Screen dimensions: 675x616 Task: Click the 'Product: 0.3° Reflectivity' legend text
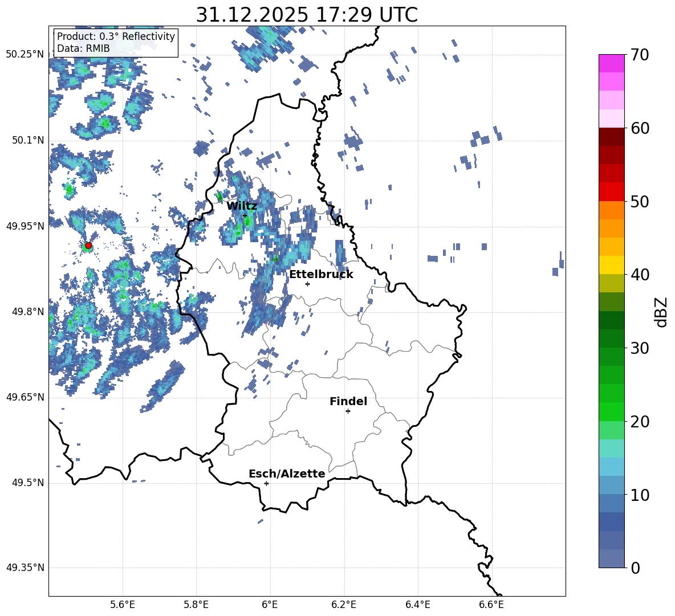pos(116,36)
